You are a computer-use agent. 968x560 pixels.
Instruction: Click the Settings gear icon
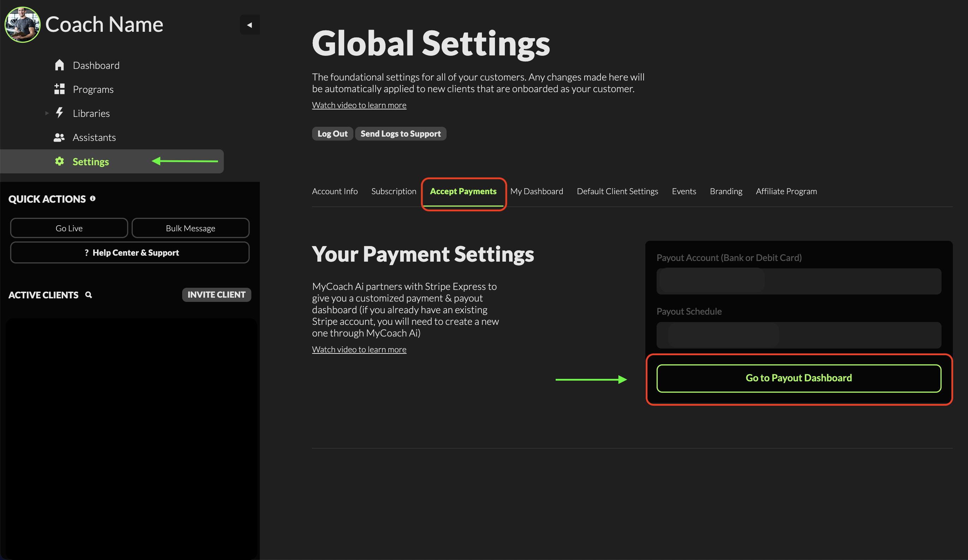tap(59, 161)
